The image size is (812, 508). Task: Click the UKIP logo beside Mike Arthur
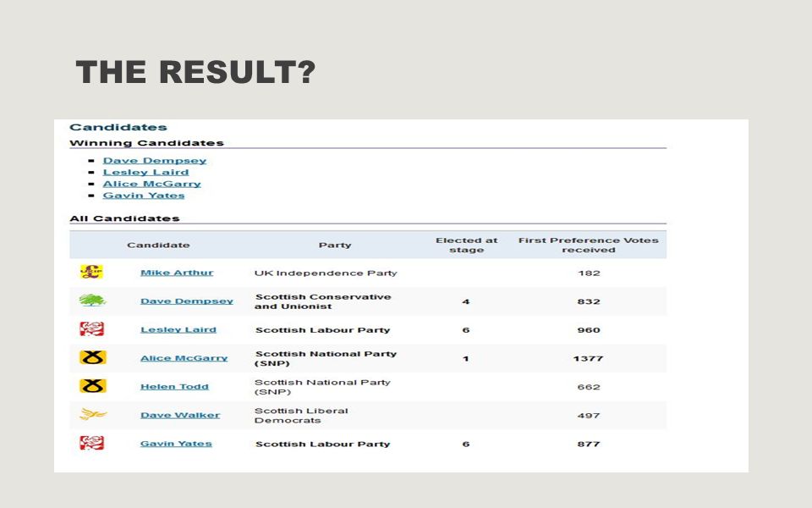pos(91,272)
